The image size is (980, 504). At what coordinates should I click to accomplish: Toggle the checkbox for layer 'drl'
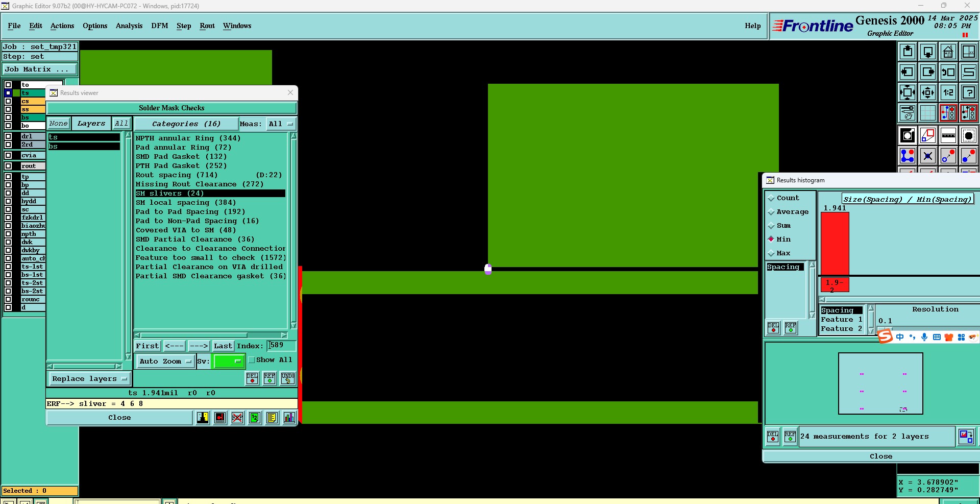click(x=8, y=136)
